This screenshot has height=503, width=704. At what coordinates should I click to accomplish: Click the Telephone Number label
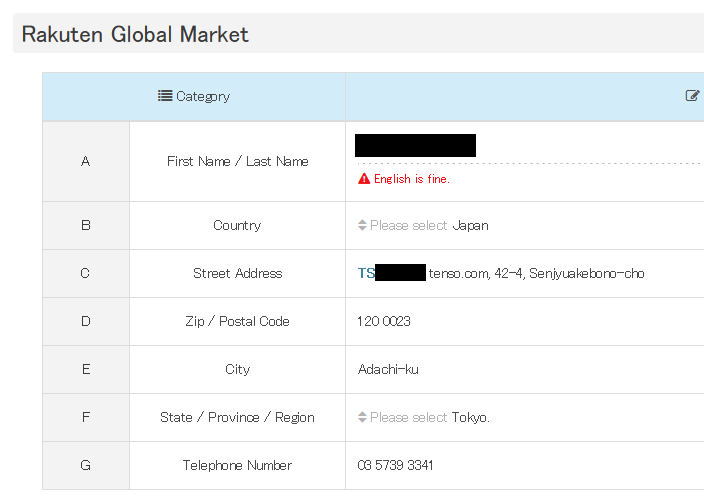[238, 465]
